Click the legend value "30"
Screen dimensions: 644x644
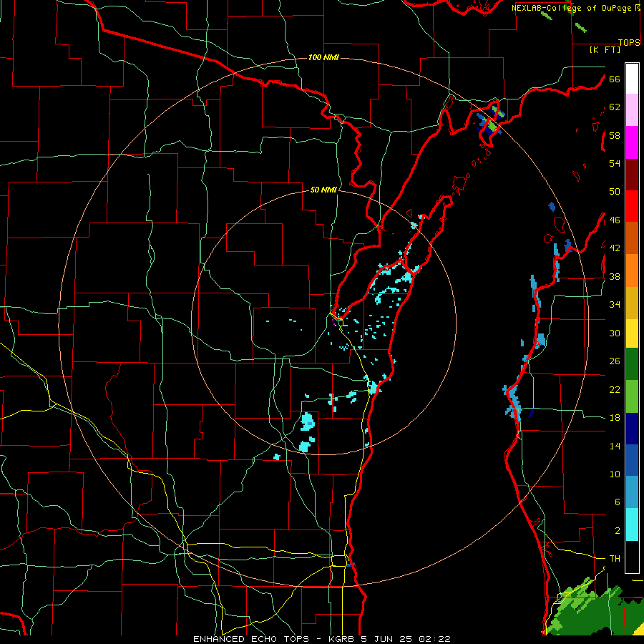615,333
